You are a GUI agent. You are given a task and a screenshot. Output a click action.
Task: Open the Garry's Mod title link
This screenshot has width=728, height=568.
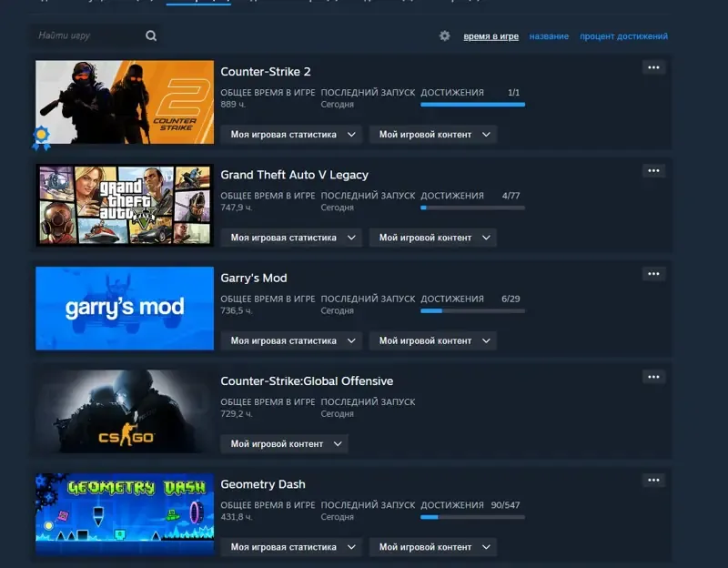pos(254,279)
